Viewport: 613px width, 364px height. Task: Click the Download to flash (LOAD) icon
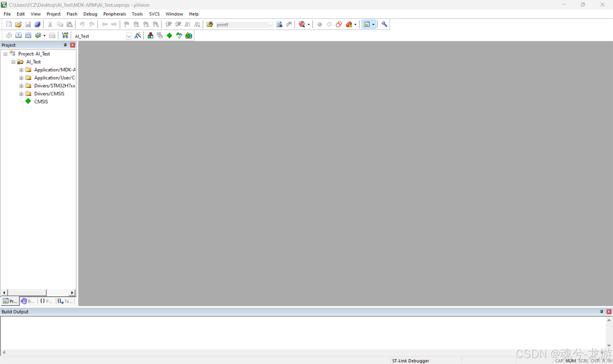click(x=65, y=35)
